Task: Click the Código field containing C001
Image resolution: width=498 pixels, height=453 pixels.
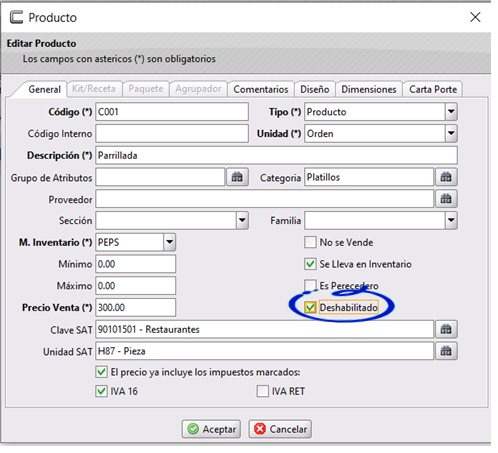Action: click(x=172, y=112)
